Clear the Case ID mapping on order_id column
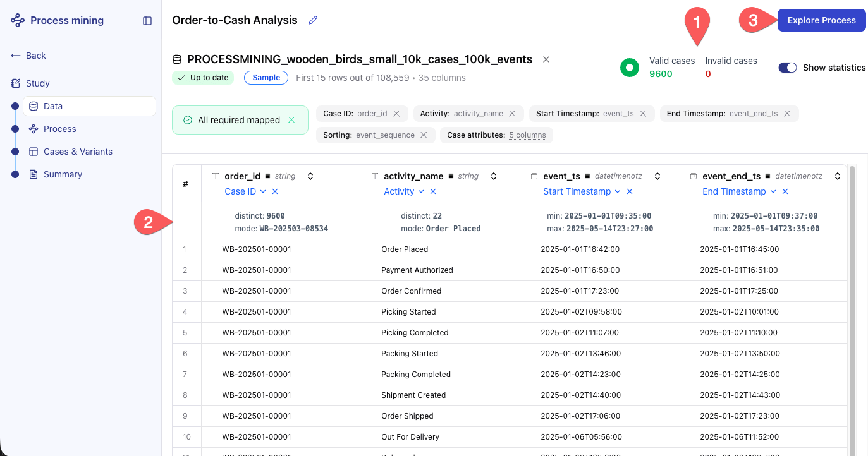Screen dimensions: 868x456 275,191
